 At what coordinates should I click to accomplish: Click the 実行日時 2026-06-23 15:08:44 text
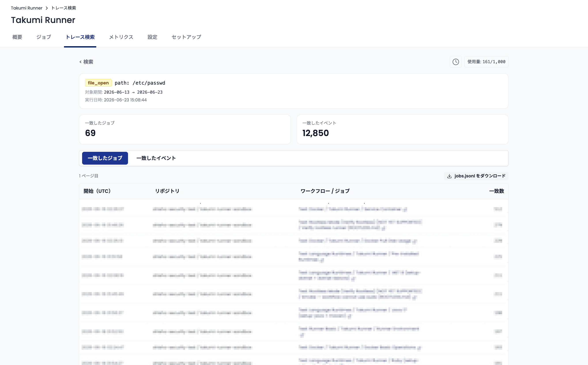116,100
